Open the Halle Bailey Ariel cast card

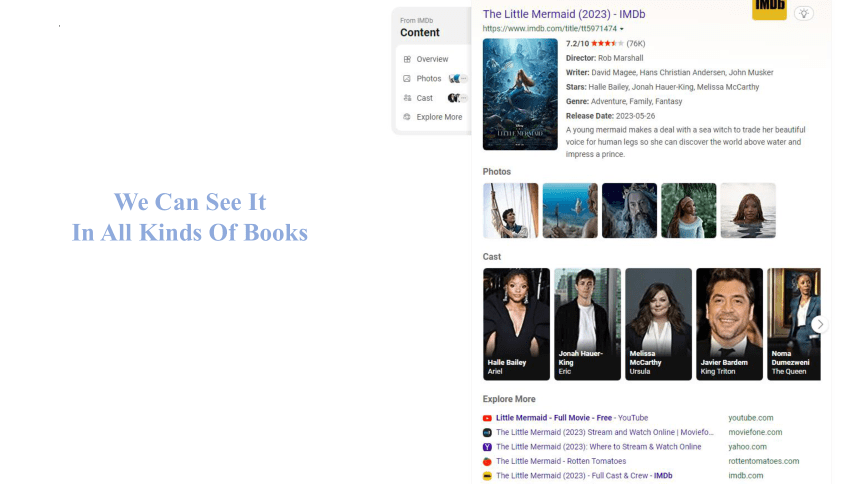(516, 324)
